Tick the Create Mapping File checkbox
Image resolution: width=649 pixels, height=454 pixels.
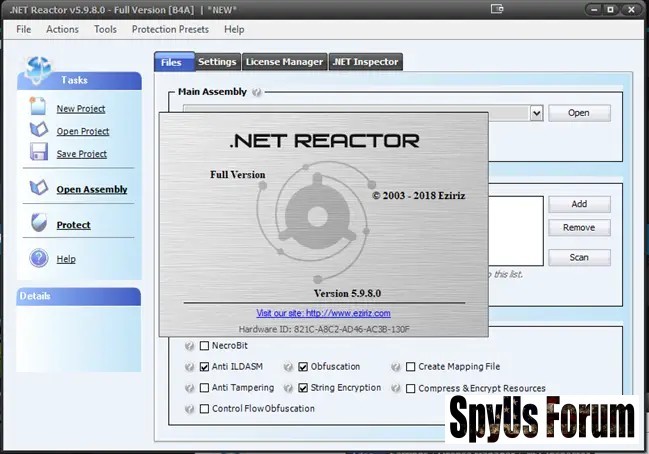click(x=410, y=367)
